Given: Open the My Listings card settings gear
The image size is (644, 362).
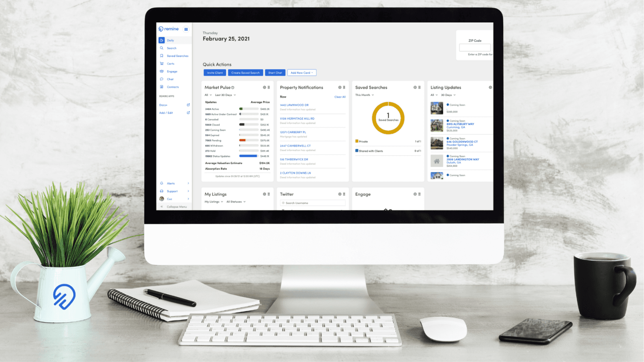Looking at the screenshot, I should click(265, 194).
